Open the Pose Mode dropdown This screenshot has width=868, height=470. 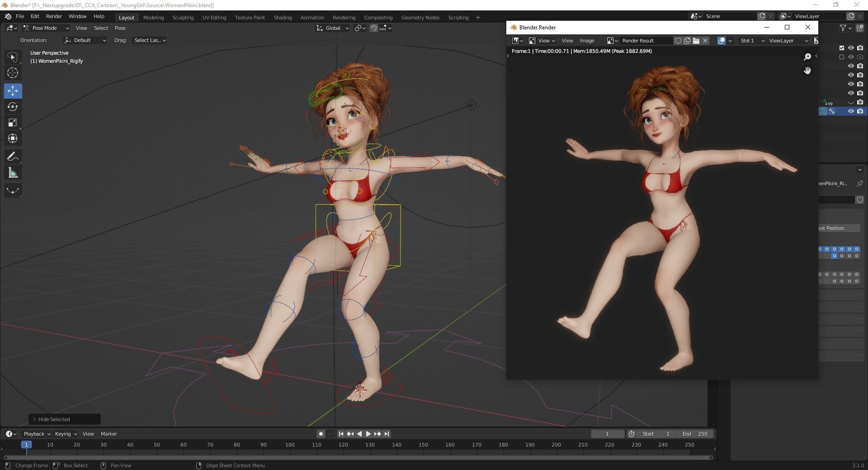46,28
